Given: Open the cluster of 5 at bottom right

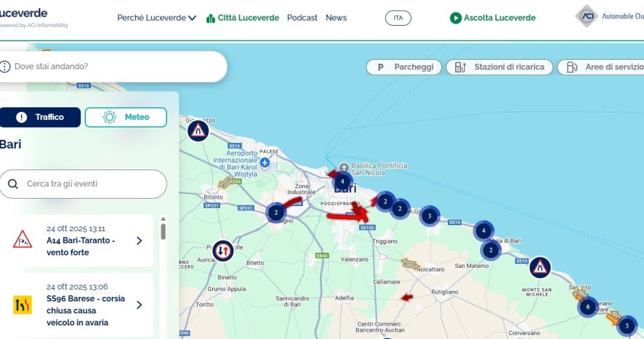Looking at the screenshot, I should (x=627, y=326).
